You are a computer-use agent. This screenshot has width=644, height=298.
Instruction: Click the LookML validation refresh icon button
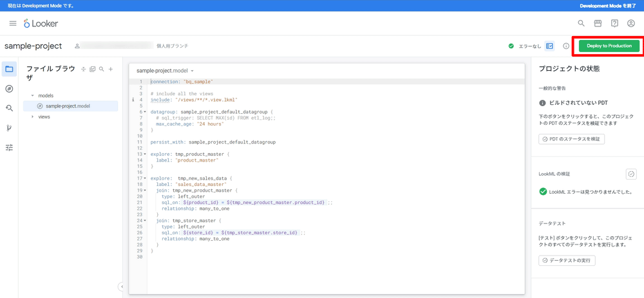631,174
